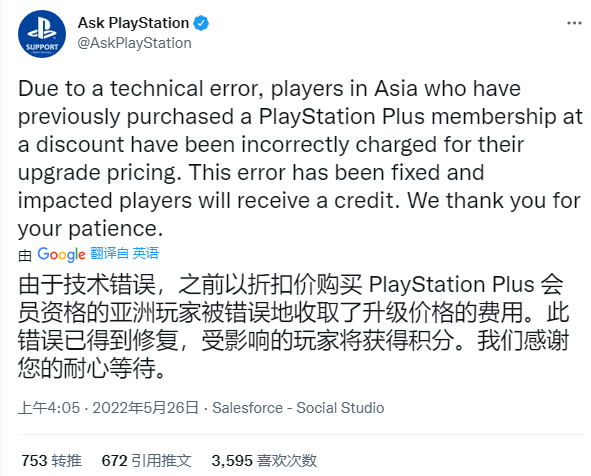Click the 由 character before the Google logo

click(x=25, y=256)
